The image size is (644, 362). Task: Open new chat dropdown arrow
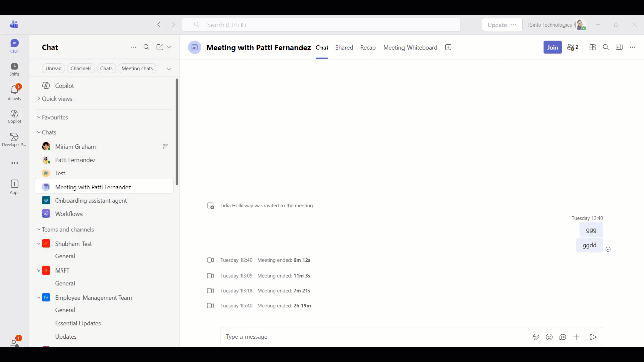169,47
